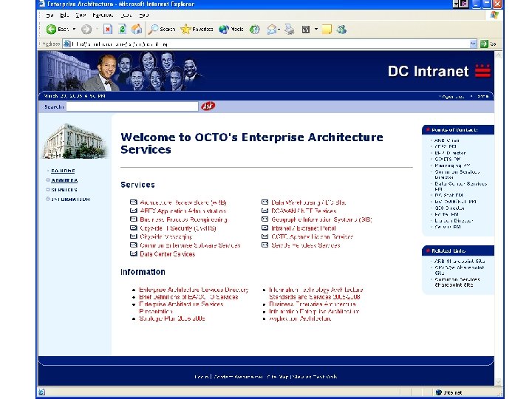Image resolution: width=532 pixels, height=399 pixels.
Task: Click the Mail envelope toolbar icon
Action: [271, 30]
